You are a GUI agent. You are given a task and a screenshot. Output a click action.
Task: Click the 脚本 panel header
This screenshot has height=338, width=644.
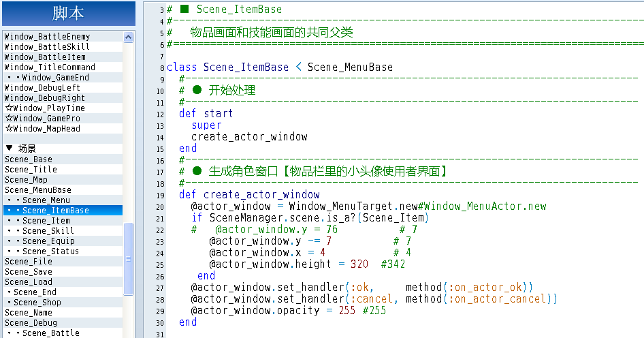tap(69, 14)
